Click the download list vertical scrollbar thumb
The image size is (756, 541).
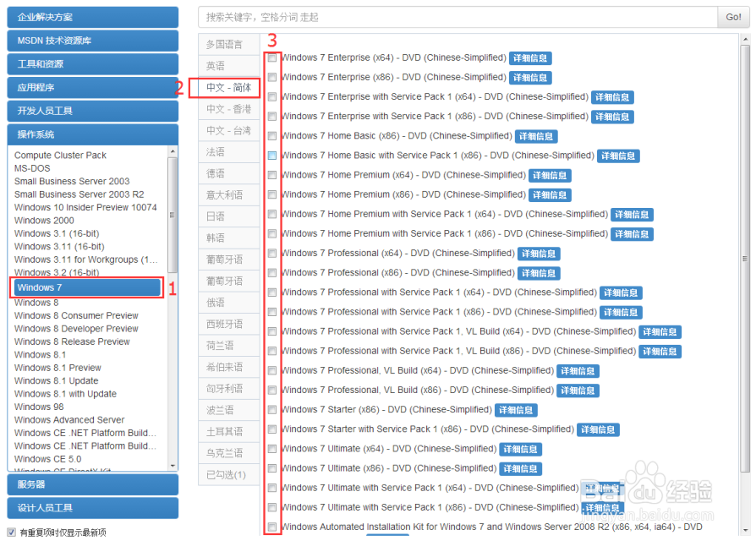745,259
